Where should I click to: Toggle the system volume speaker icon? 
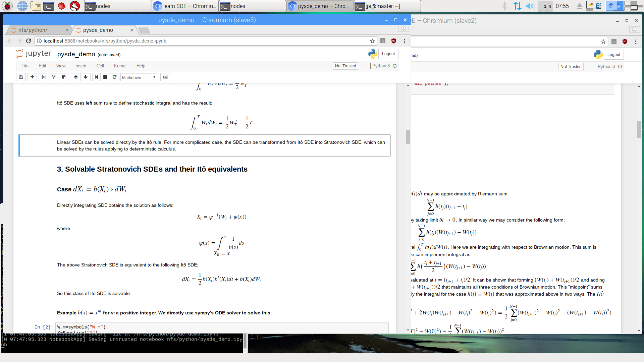pos(529,6)
